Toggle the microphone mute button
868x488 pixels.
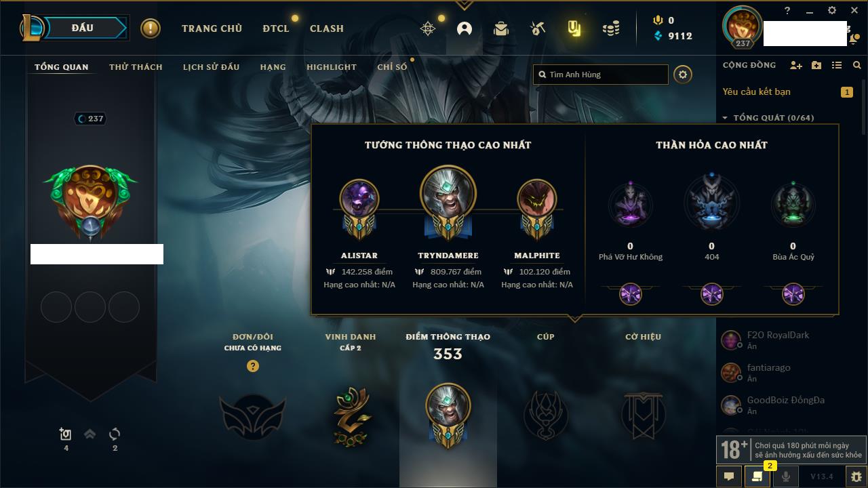(786, 476)
